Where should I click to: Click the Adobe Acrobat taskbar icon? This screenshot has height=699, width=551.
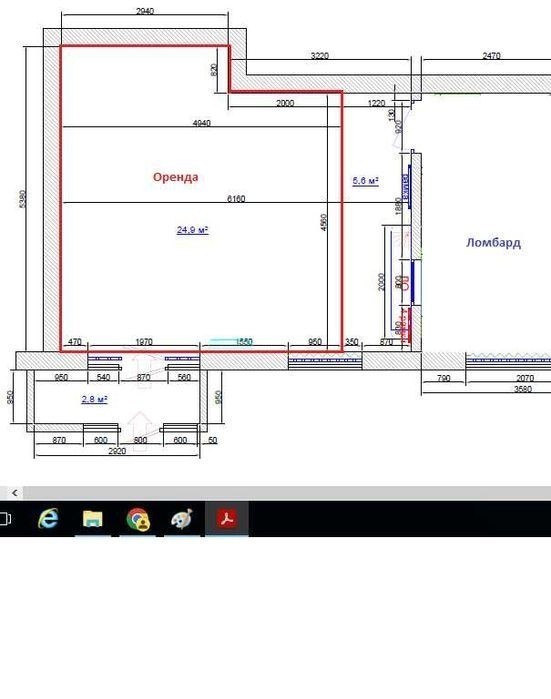(227, 519)
